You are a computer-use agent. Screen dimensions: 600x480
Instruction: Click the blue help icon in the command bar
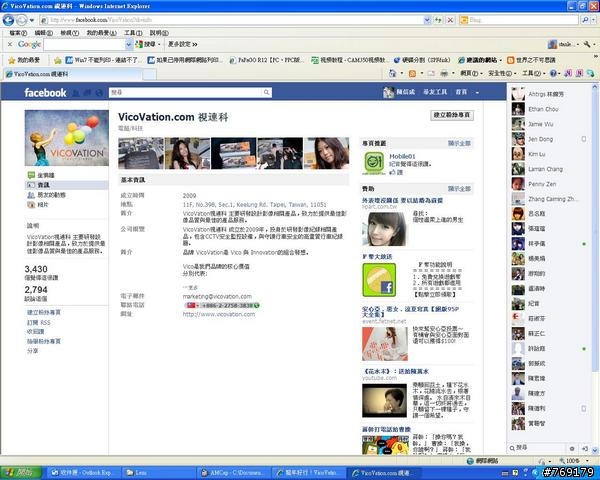point(553,73)
